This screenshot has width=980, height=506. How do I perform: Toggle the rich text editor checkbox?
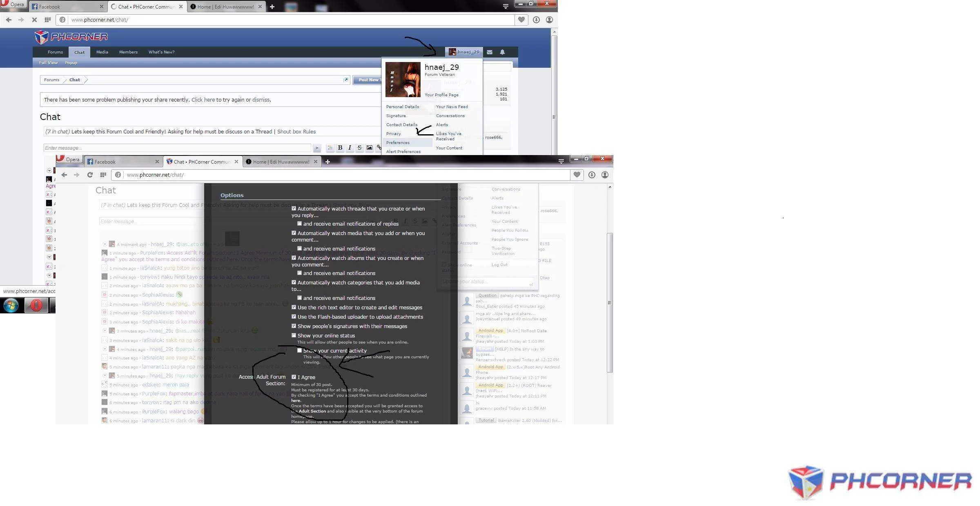[294, 307]
